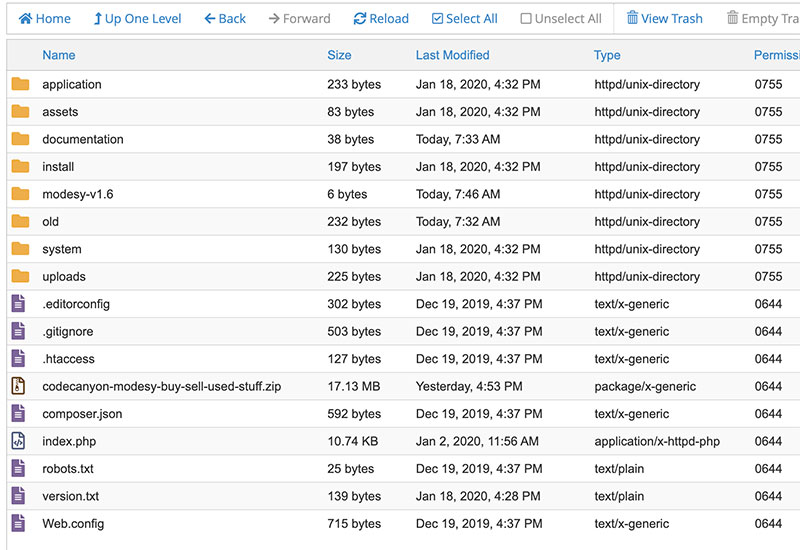Click the index.php code file icon

click(x=19, y=441)
